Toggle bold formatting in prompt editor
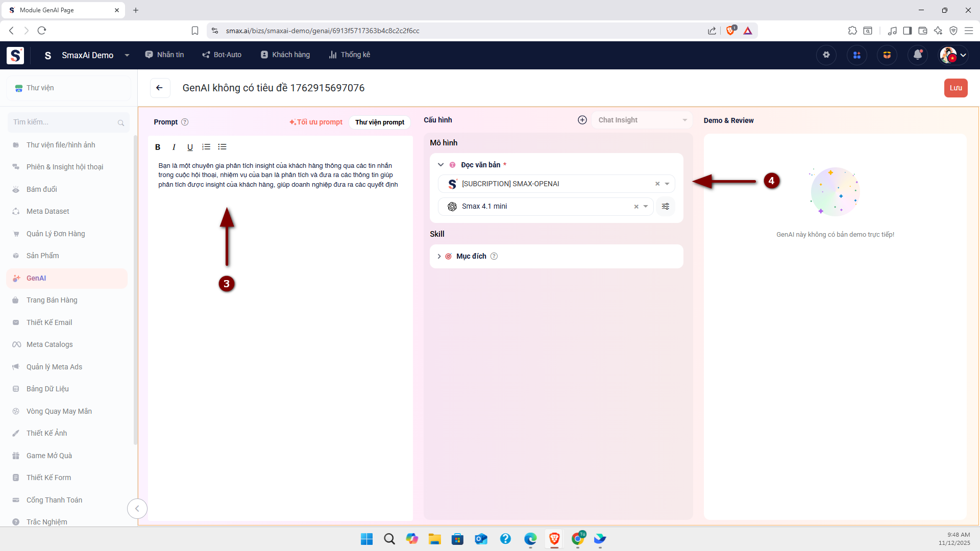Viewport: 980px width, 551px height. coord(158,147)
